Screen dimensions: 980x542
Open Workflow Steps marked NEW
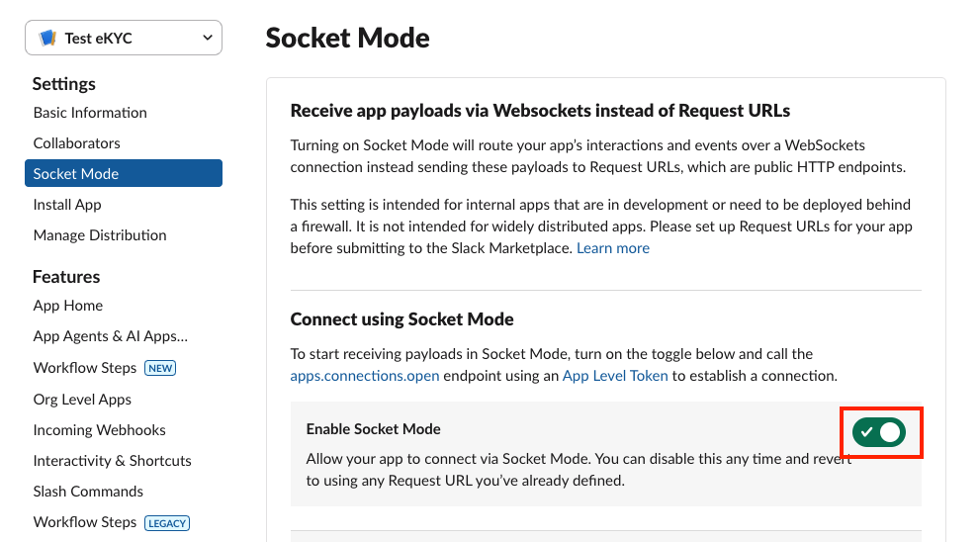85,368
